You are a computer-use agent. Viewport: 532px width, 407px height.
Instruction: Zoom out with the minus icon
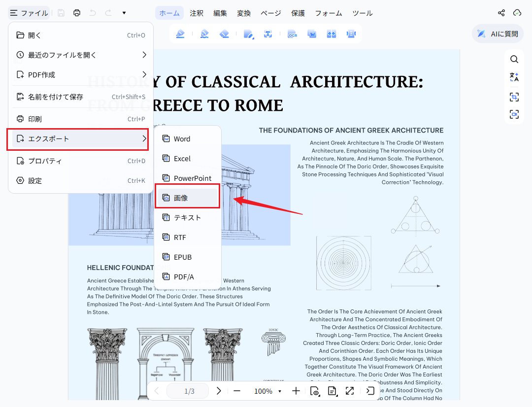tap(237, 391)
